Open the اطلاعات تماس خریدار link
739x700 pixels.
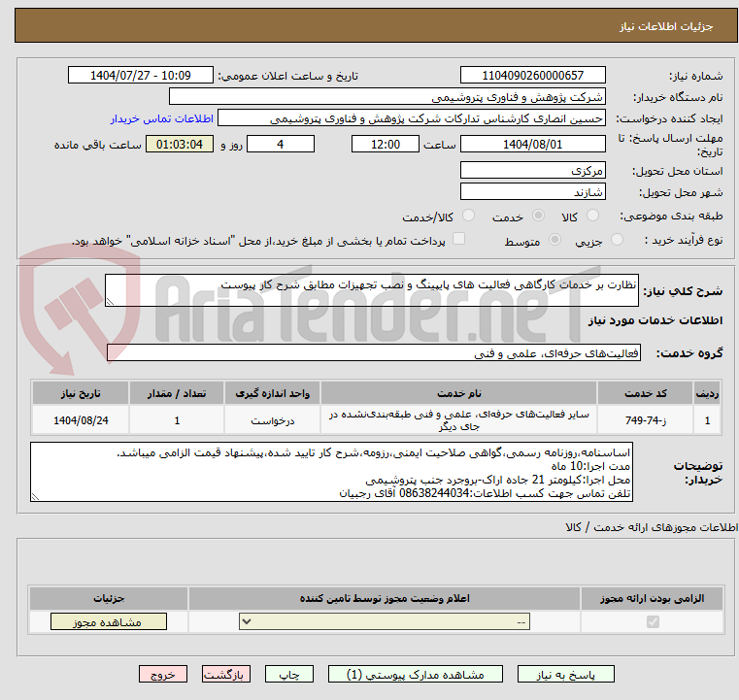point(162,118)
